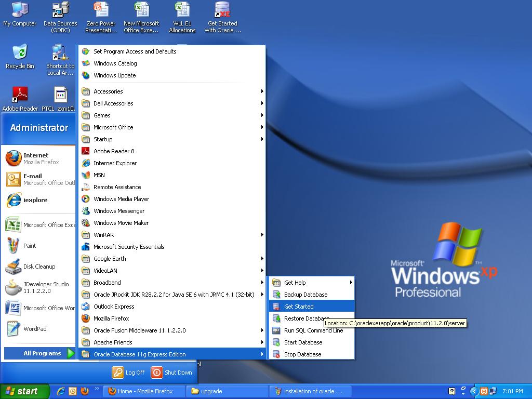Select Get Started in Oracle submenu

coord(312,307)
